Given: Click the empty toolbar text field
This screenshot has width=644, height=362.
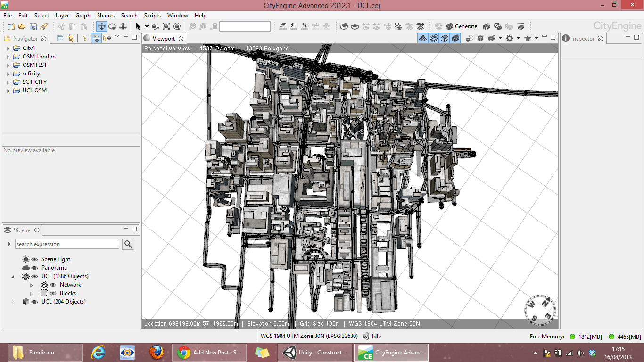Looking at the screenshot, I should coord(245,26).
